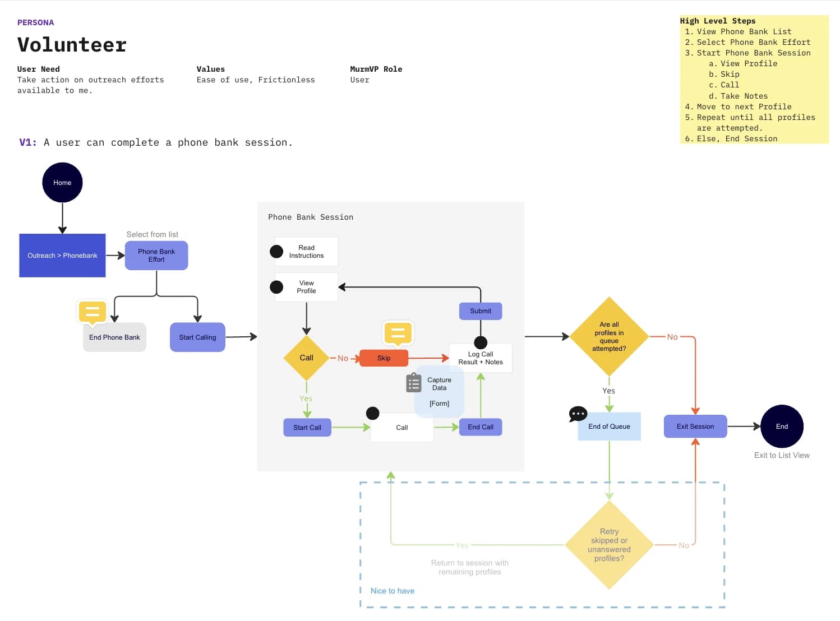The height and width of the screenshot is (621, 840).
Task: Click the Start Calling node
Action: pyautogui.click(x=197, y=337)
